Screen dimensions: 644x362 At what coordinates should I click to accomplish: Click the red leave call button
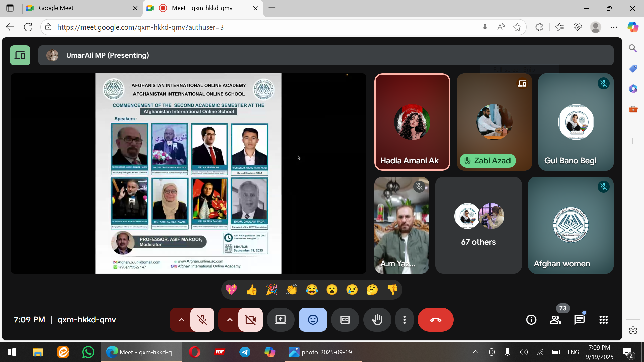pos(435,320)
